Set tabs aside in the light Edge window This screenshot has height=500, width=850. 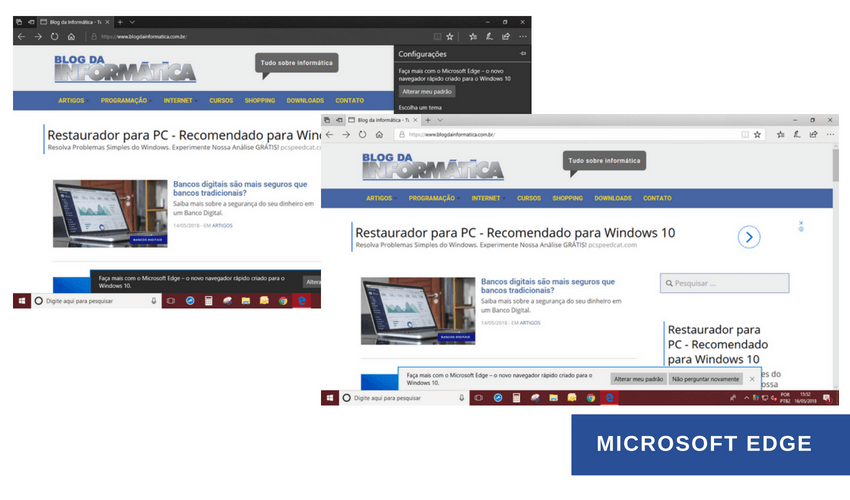coord(339,120)
